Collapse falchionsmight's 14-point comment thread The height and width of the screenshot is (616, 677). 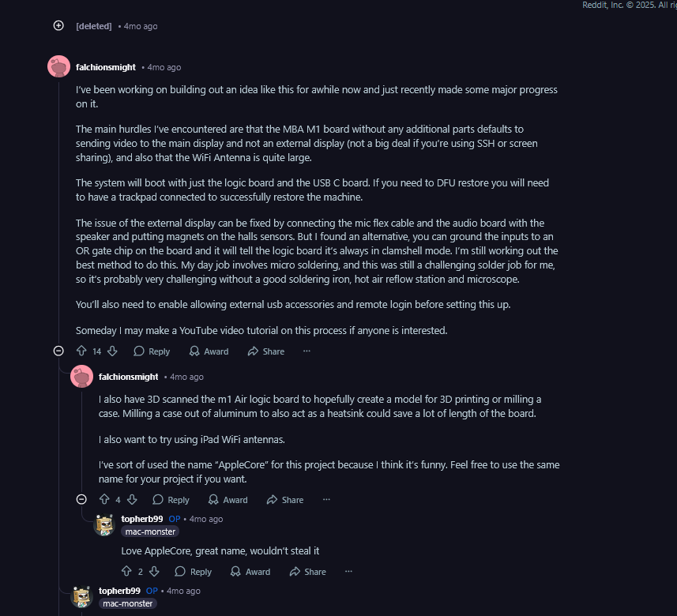pos(58,351)
